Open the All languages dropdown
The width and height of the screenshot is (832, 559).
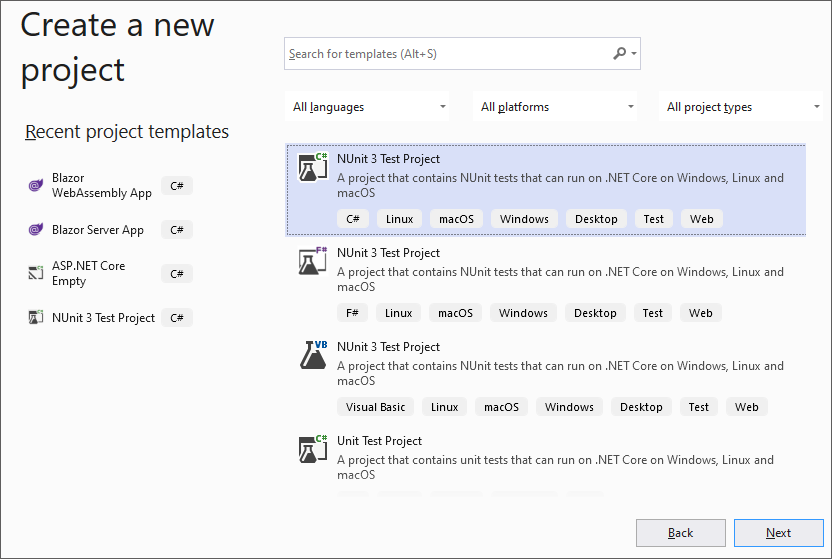click(367, 107)
